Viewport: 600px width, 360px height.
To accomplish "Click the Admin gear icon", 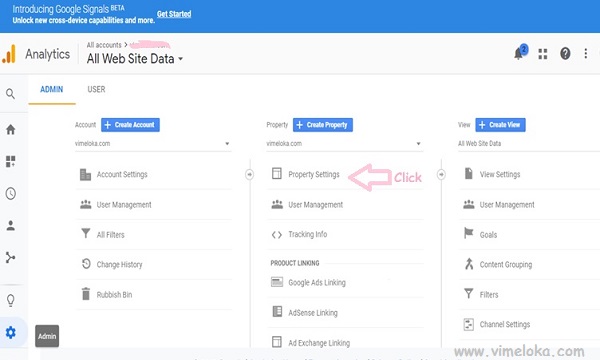I will 11,332.
